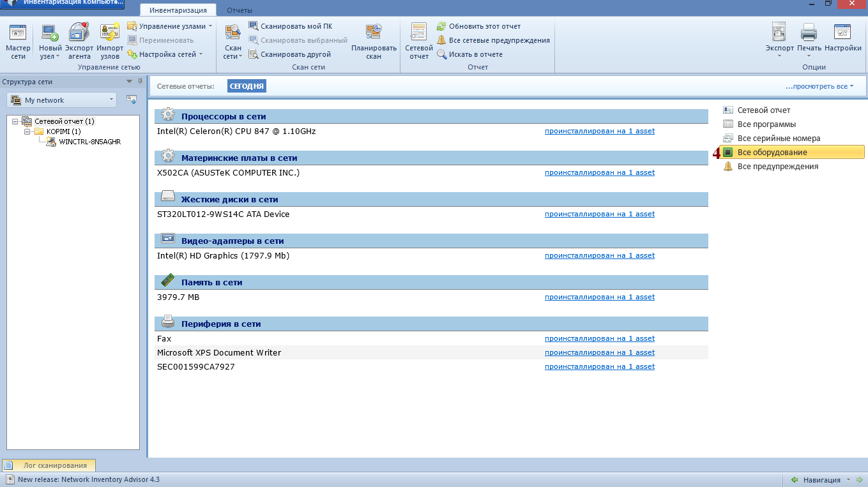This screenshot has width=868, height=487.
Task: Click the X502CA motherboard asset link
Action: (x=600, y=172)
